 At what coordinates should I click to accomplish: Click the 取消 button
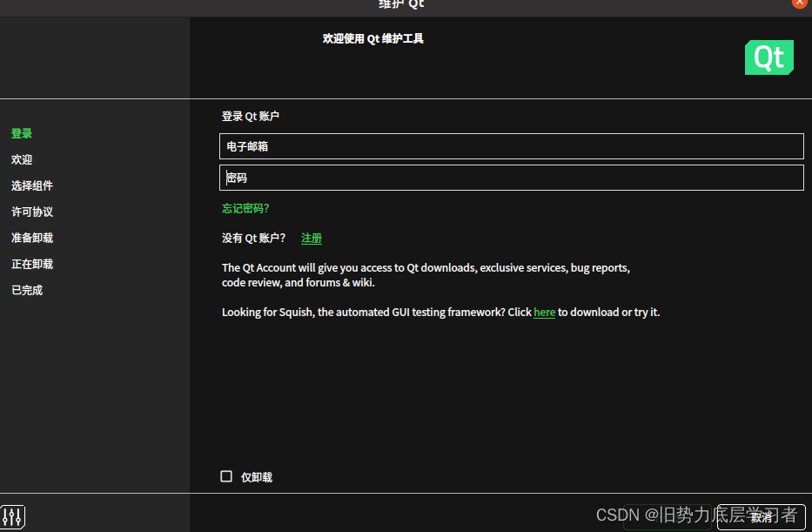[762, 517]
